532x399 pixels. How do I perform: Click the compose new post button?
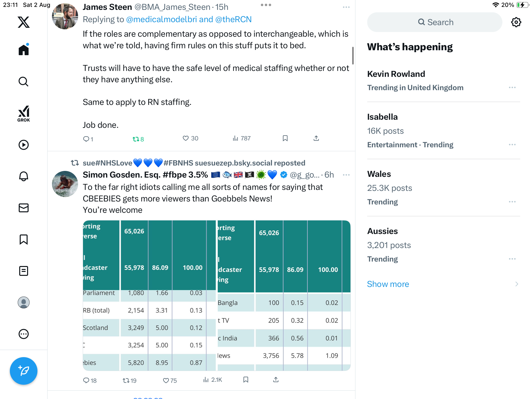[24, 371]
